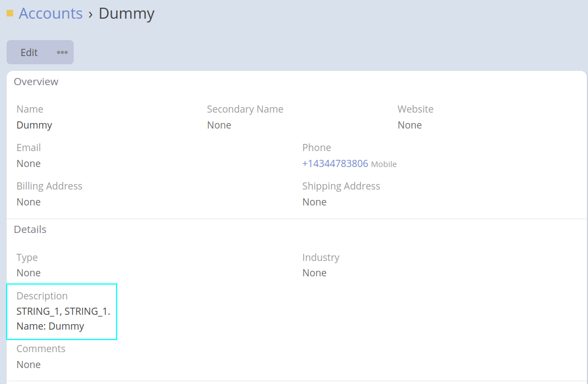Click the 'Name: Dummy' description line

click(x=50, y=326)
